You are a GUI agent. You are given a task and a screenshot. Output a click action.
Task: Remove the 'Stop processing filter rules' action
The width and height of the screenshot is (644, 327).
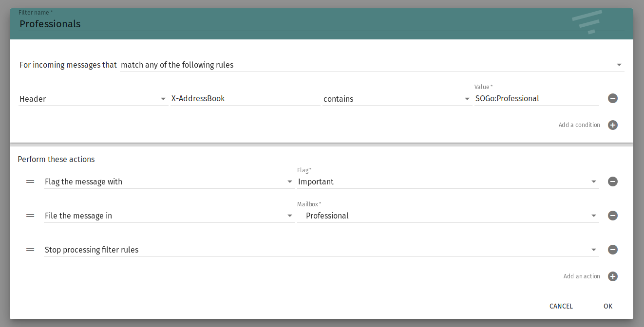(613, 250)
